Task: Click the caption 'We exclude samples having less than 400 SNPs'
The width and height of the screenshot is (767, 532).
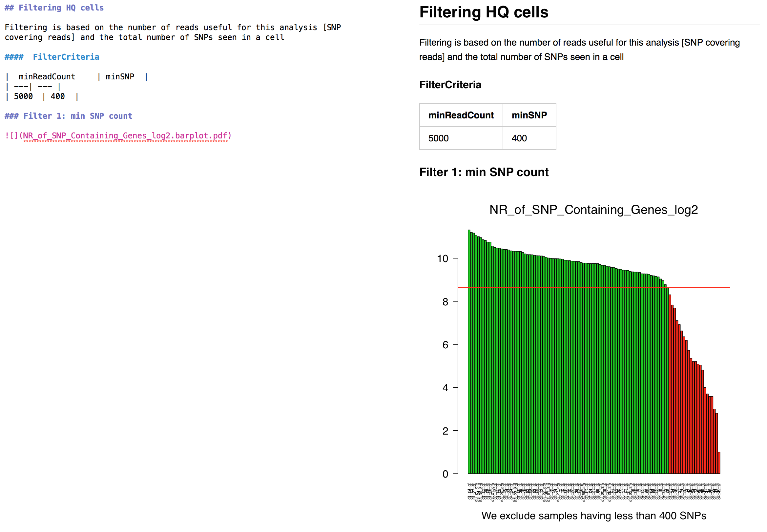Action: click(594, 516)
